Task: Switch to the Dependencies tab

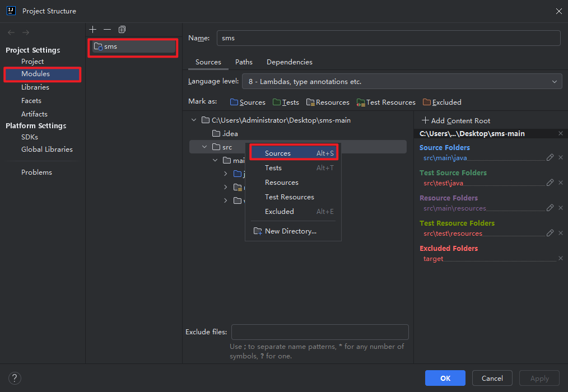Action: (x=290, y=62)
